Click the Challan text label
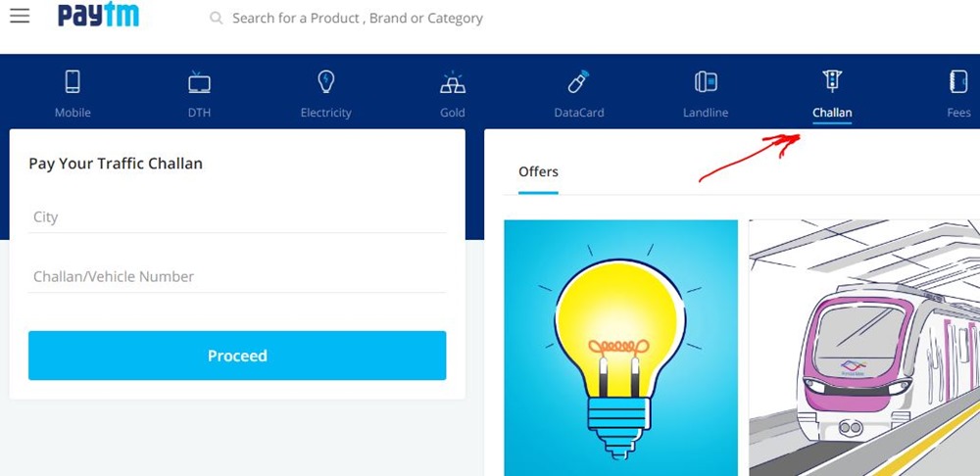Viewport: 980px width, 476px height. pyautogui.click(x=832, y=113)
